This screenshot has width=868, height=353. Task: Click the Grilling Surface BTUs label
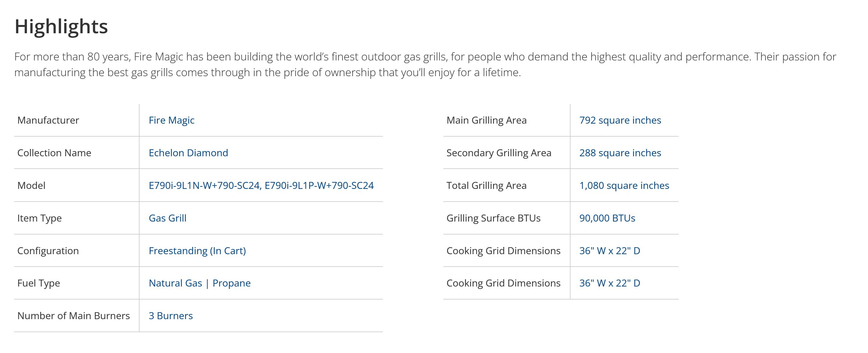click(493, 218)
